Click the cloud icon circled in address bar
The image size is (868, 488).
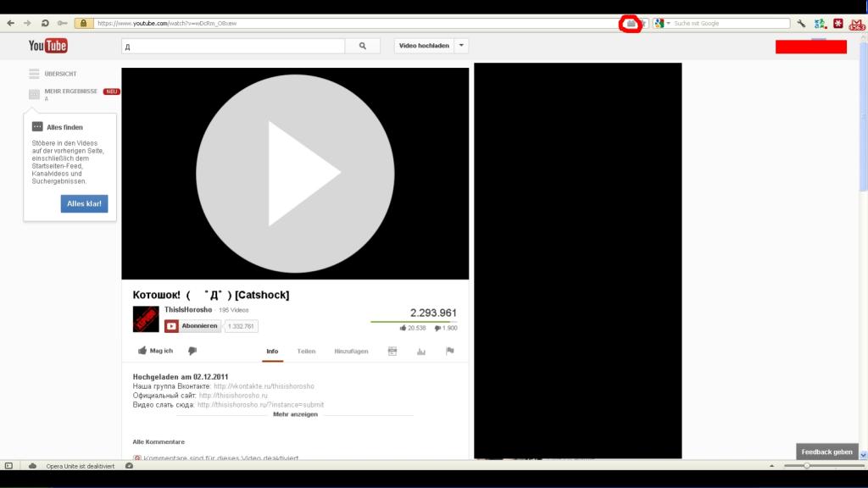[x=630, y=24]
